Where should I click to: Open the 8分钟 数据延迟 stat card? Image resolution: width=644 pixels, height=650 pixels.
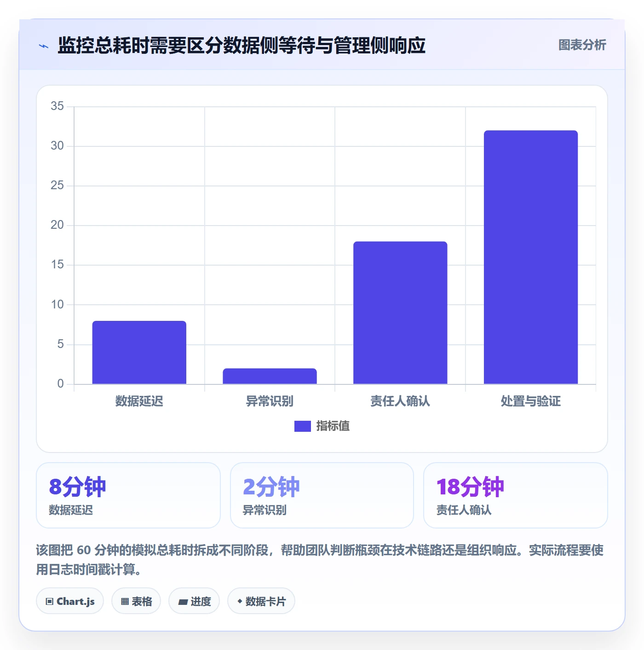(128, 495)
